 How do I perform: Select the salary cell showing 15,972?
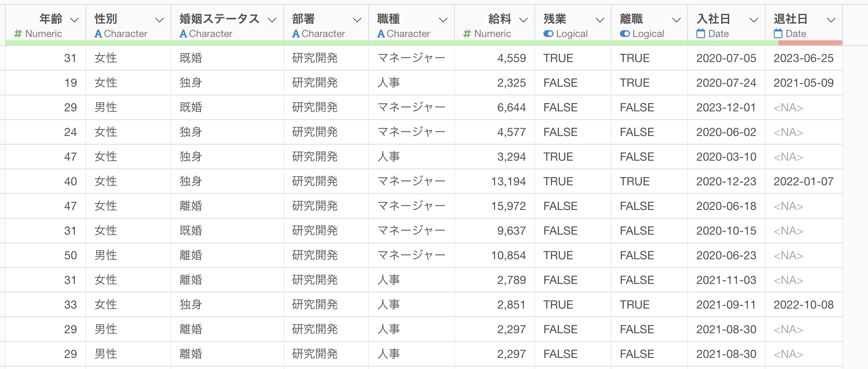click(508, 206)
